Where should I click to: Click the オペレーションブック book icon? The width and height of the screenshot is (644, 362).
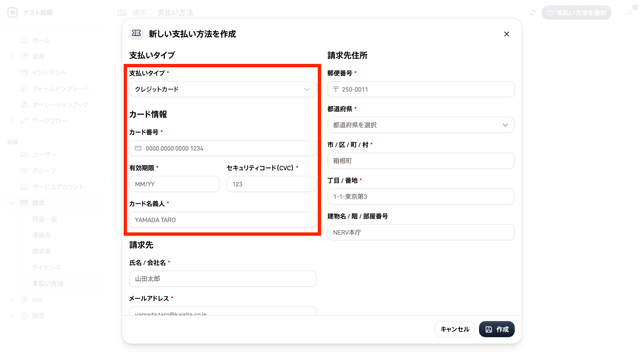(24, 104)
